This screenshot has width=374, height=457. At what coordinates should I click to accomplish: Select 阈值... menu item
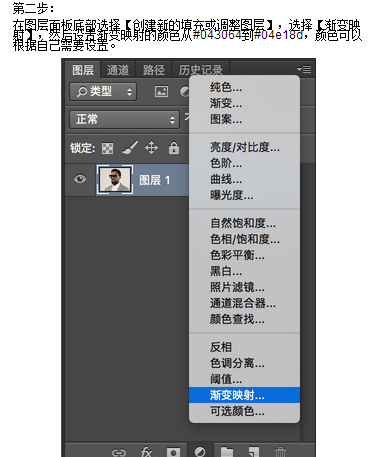244,379
